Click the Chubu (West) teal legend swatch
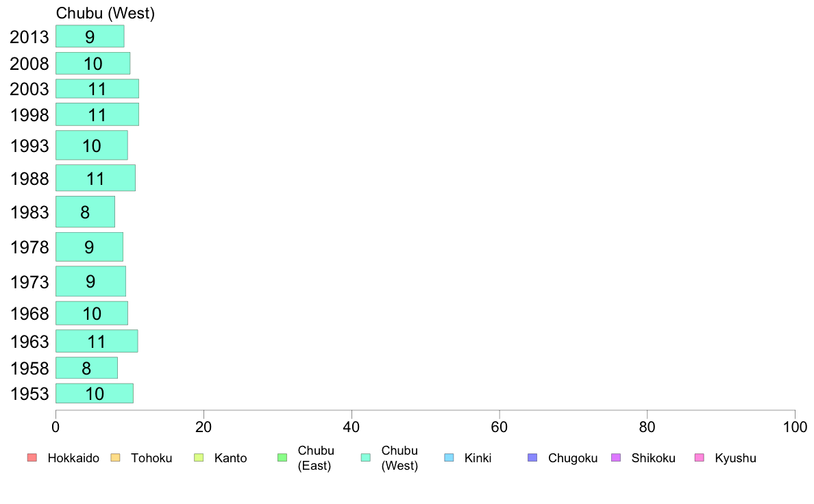Viewport: 814px width, 504px height. pos(366,457)
